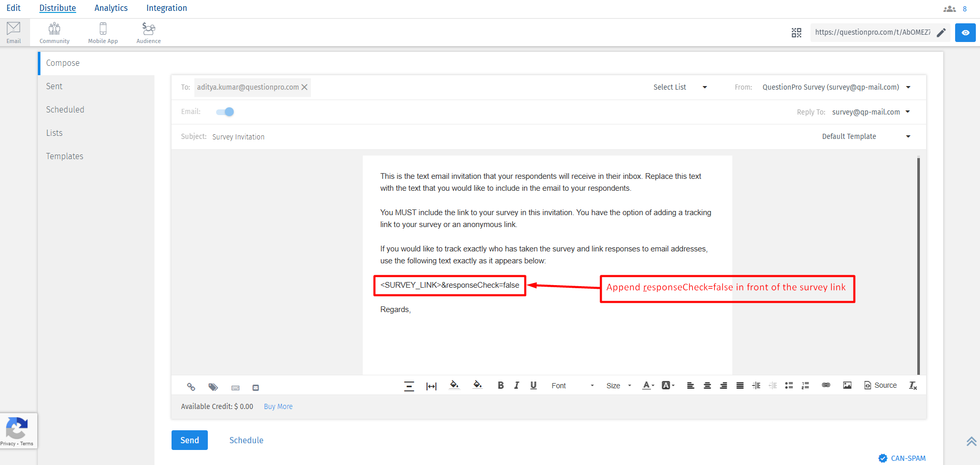Switch to the Distribute tab
The height and width of the screenshot is (465, 980).
pyautogui.click(x=58, y=8)
